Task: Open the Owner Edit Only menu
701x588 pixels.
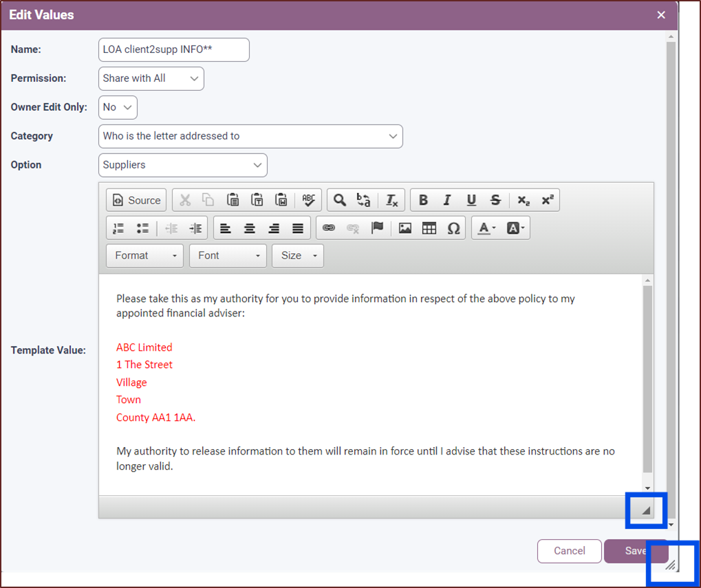Action: 117,107
